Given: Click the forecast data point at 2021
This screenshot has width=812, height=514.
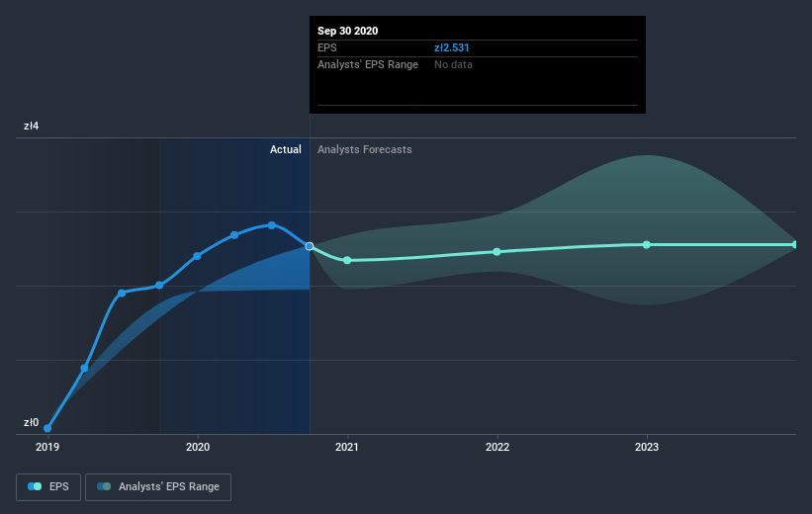Looking at the screenshot, I should click(x=347, y=260).
